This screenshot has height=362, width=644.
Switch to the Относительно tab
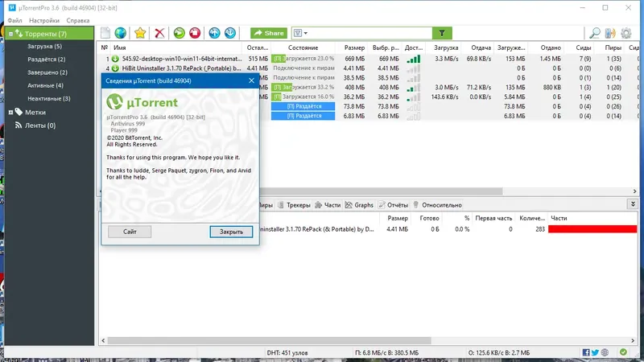coord(437,205)
